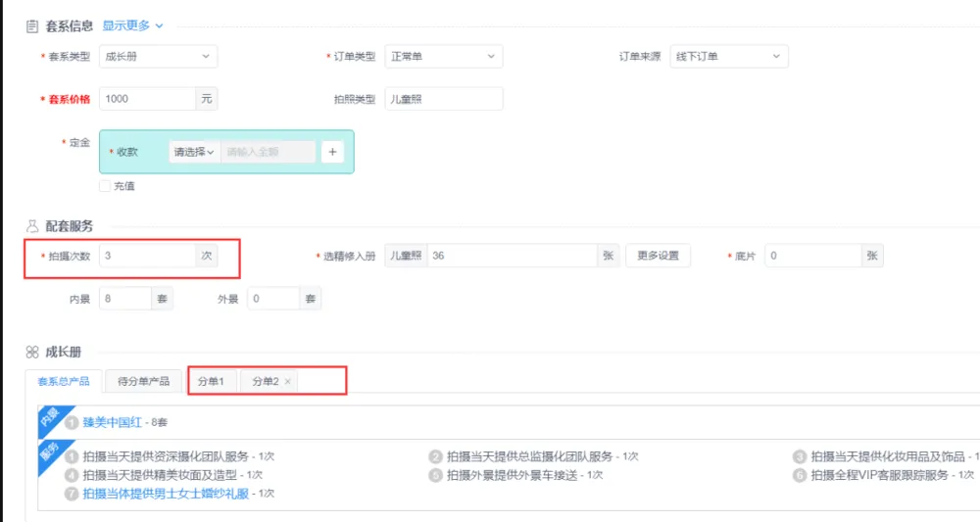The width and height of the screenshot is (980, 522).
Task: Switch to the 待分单产品 tab
Action: click(x=144, y=381)
